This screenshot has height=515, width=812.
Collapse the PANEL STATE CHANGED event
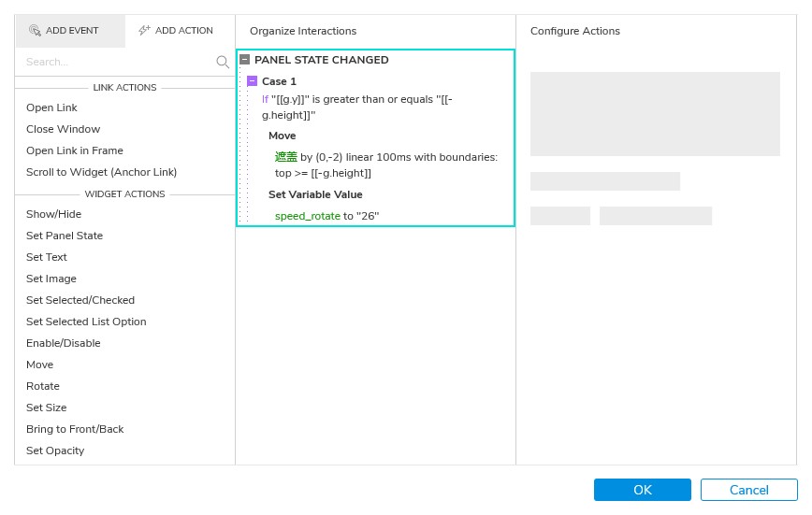click(x=244, y=60)
